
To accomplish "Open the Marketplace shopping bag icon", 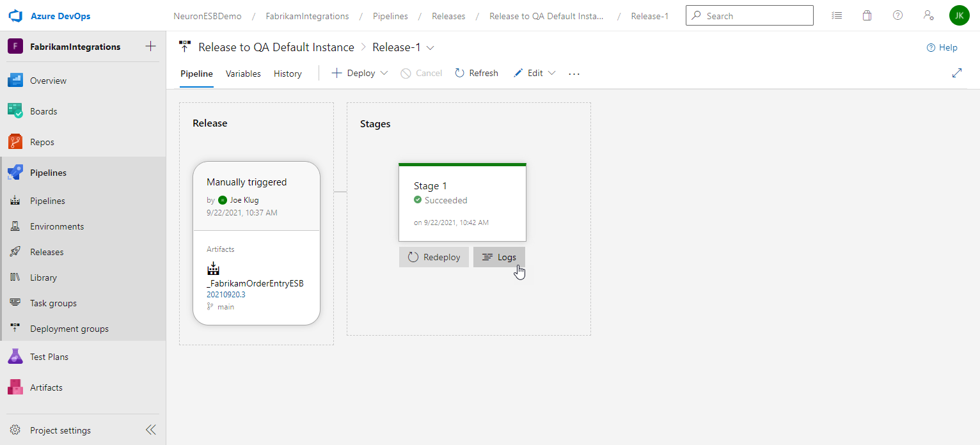I will (x=867, y=16).
